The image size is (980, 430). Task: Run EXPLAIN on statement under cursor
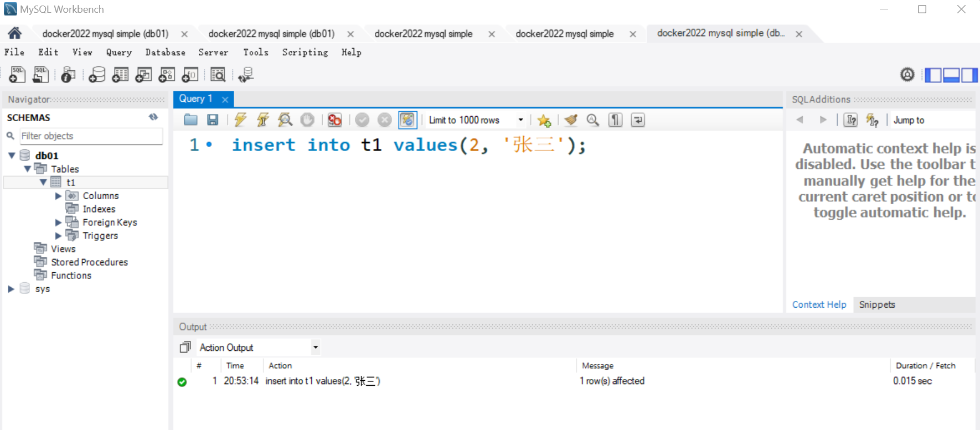tap(285, 120)
